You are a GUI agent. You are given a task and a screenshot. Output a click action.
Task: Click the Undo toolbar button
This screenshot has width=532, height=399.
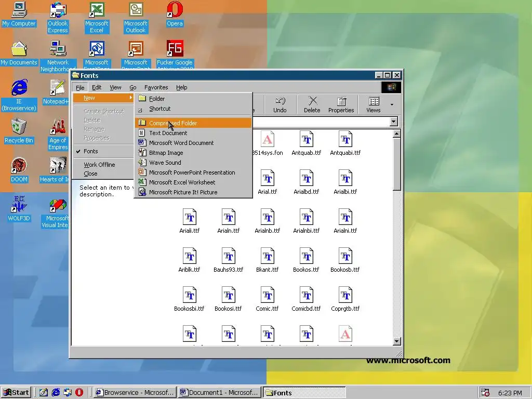(280, 104)
